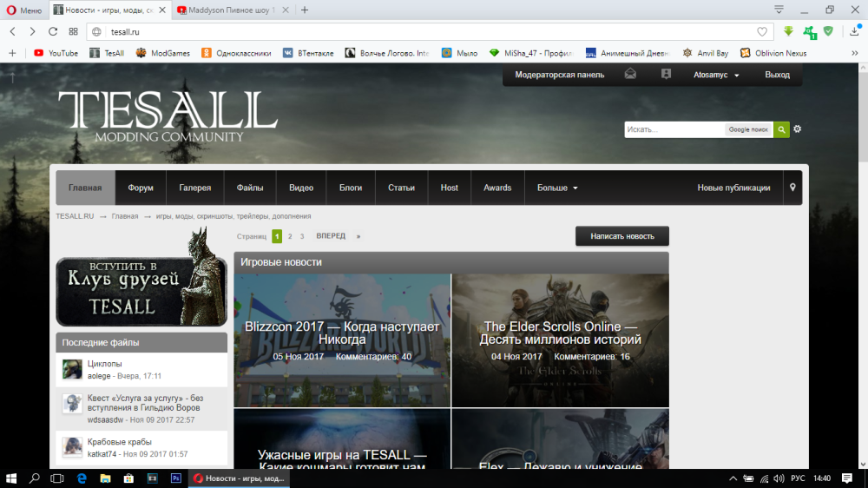
Task: Open the Циклопы file entry
Action: click(105, 364)
